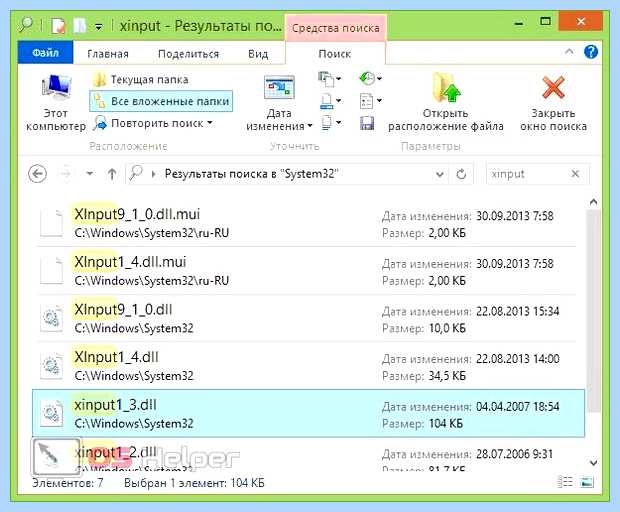Select the XInput9_1_0.dll file
This screenshot has width=620, height=512.
(x=306, y=318)
